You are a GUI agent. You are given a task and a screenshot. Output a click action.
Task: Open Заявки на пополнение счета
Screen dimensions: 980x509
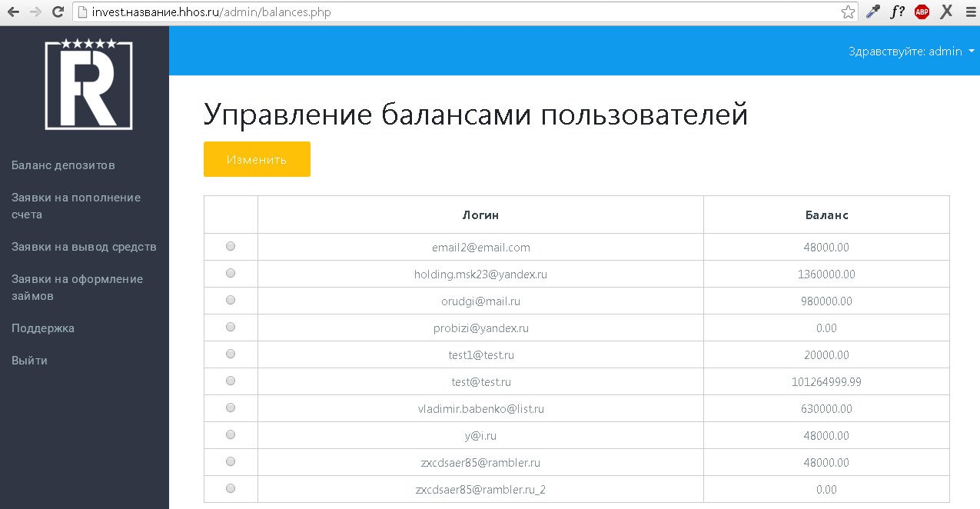(x=76, y=206)
